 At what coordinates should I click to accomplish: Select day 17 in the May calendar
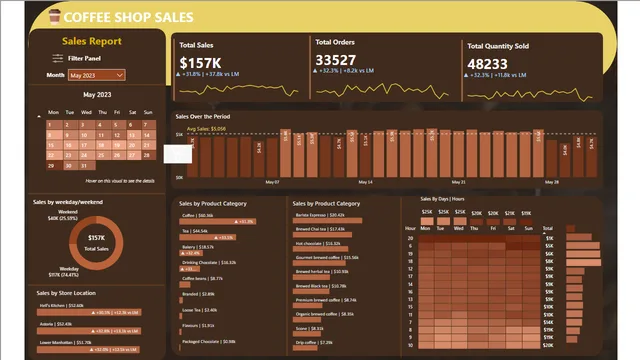(86, 145)
